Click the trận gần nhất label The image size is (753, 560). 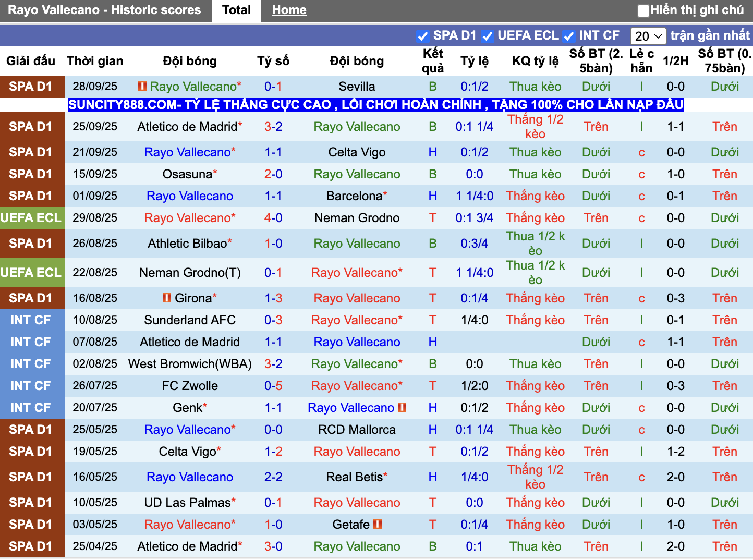coord(710,35)
